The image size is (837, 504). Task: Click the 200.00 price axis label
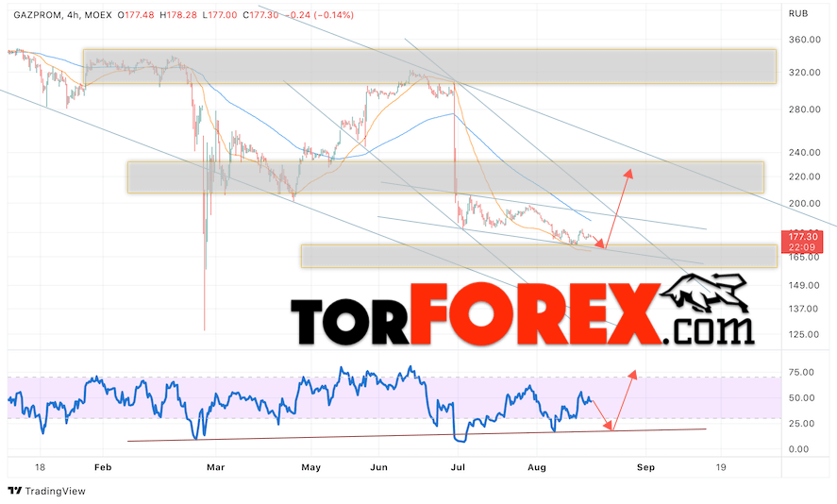tap(804, 204)
